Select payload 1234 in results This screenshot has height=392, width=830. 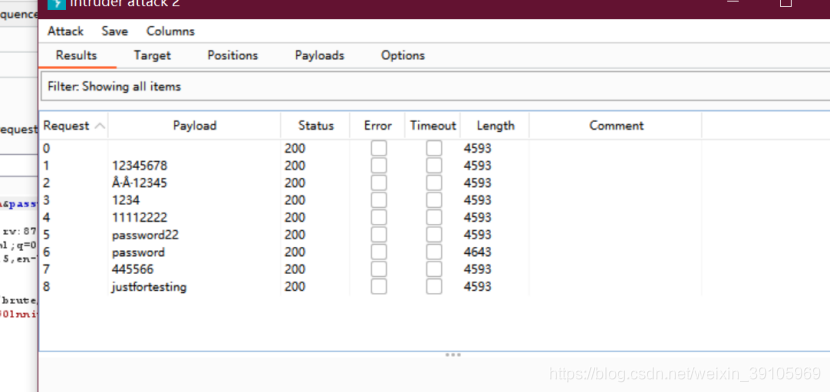125,200
